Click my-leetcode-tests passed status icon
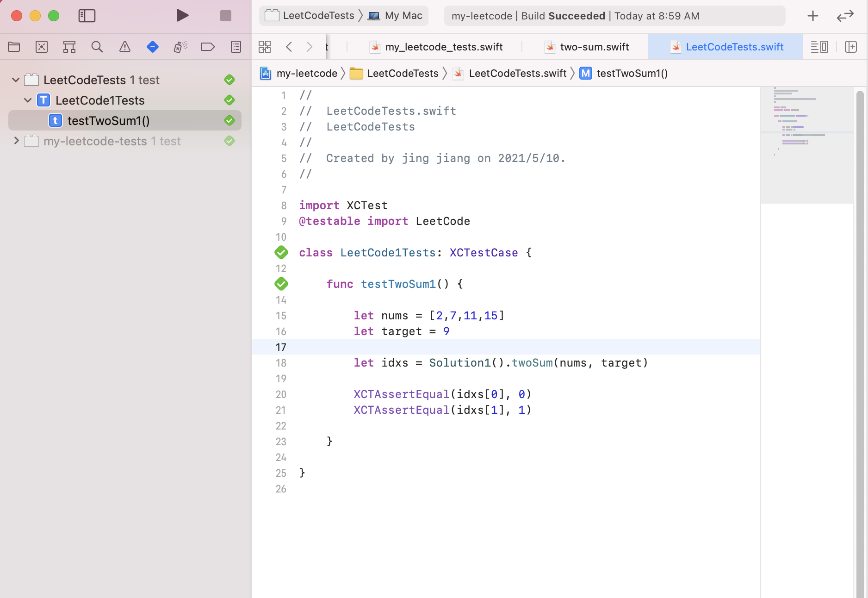The width and height of the screenshot is (868, 598). tap(229, 141)
